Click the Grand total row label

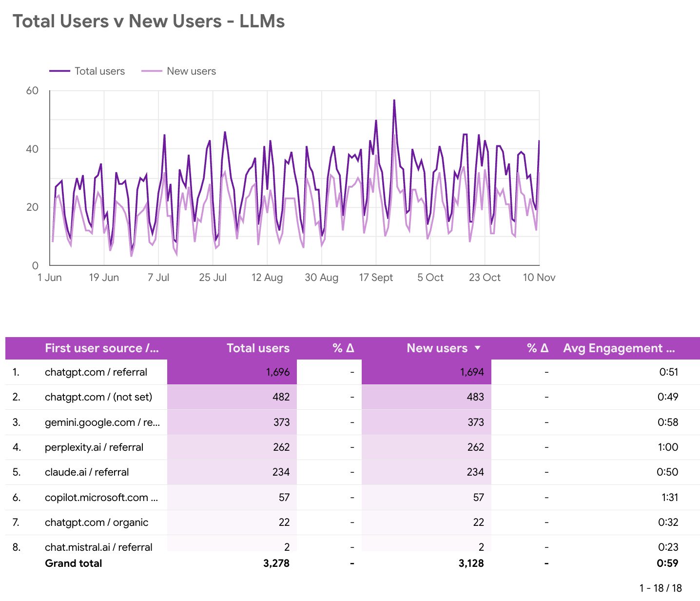pos(74,563)
